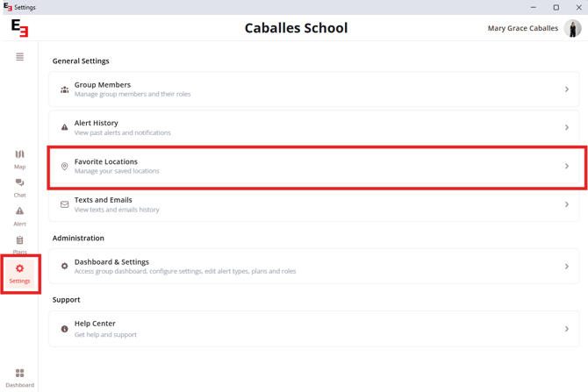
Task: Click the Texts and Emails envelope icon
Action: pyautogui.click(x=64, y=204)
